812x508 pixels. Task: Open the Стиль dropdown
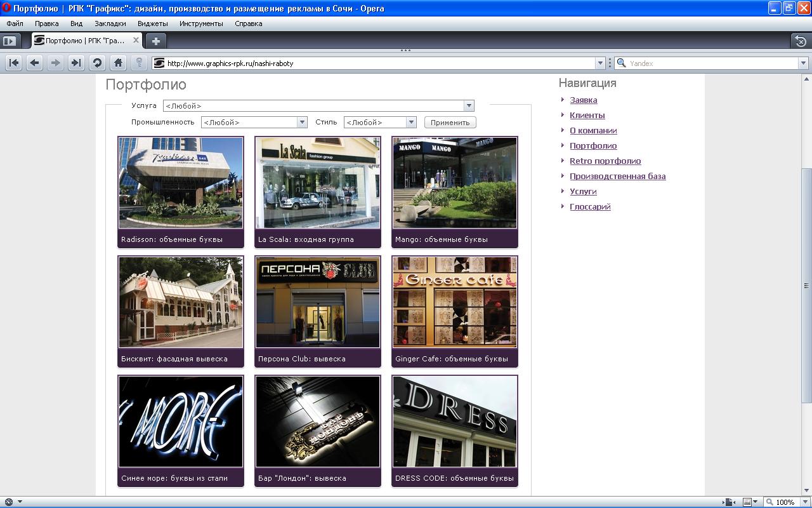[x=411, y=123]
